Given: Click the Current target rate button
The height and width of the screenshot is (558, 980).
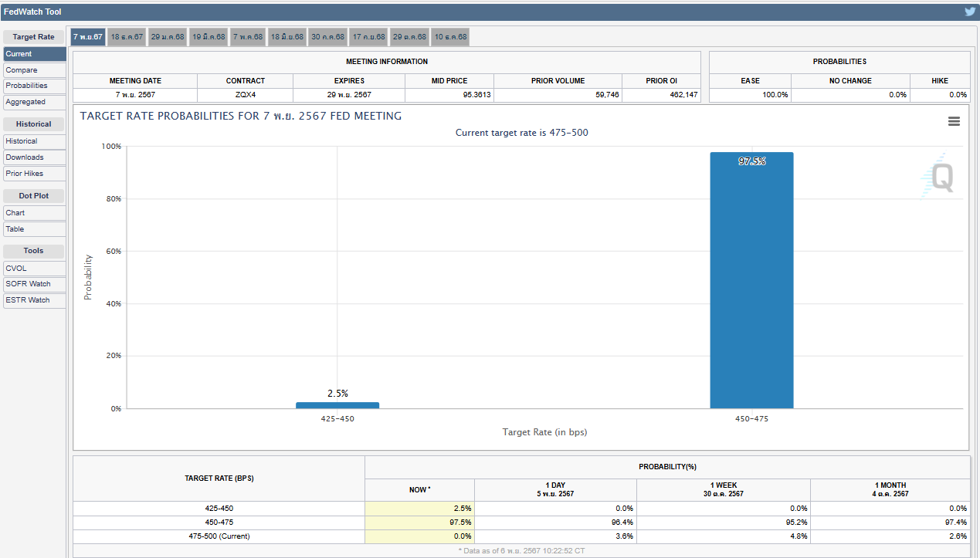Looking at the screenshot, I should (x=35, y=54).
